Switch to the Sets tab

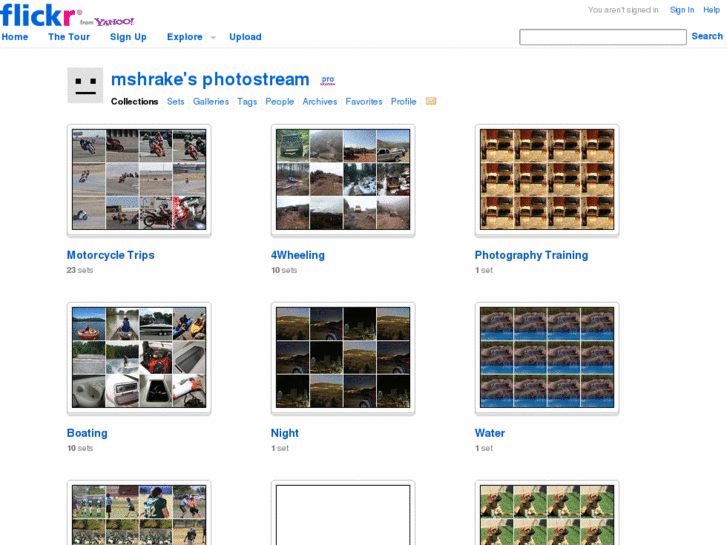[176, 101]
